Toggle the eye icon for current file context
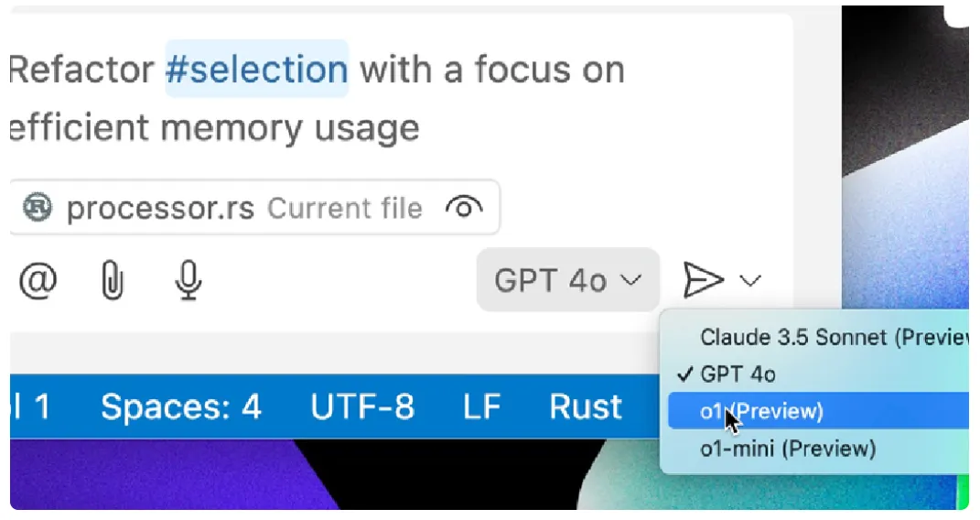980x520 pixels. click(464, 208)
